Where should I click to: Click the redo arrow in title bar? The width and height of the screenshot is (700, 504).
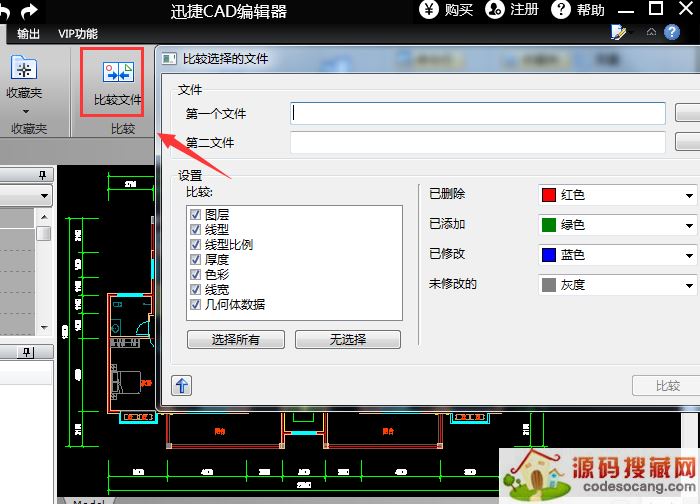(x=30, y=11)
